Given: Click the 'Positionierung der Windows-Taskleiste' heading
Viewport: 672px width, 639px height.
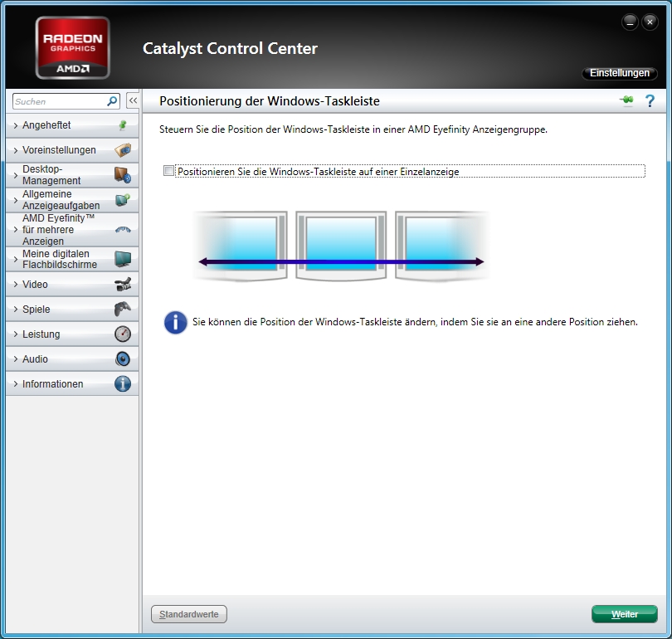Looking at the screenshot, I should [x=270, y=101].
